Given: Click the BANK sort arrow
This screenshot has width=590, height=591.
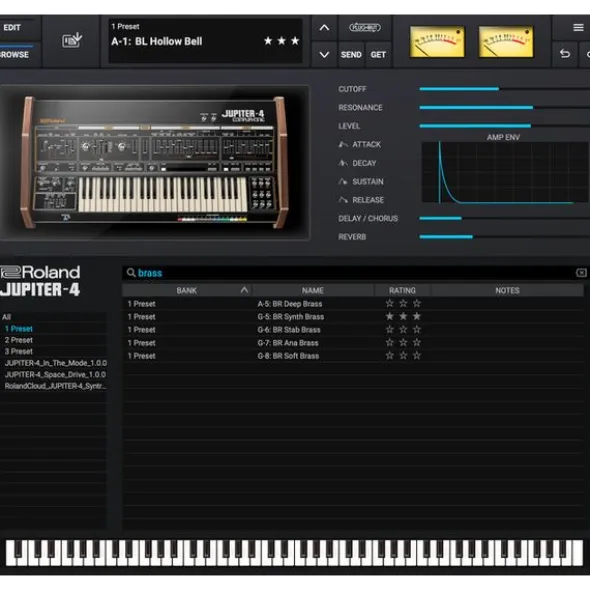Looking at the screenshot, I should pos(244,290).
